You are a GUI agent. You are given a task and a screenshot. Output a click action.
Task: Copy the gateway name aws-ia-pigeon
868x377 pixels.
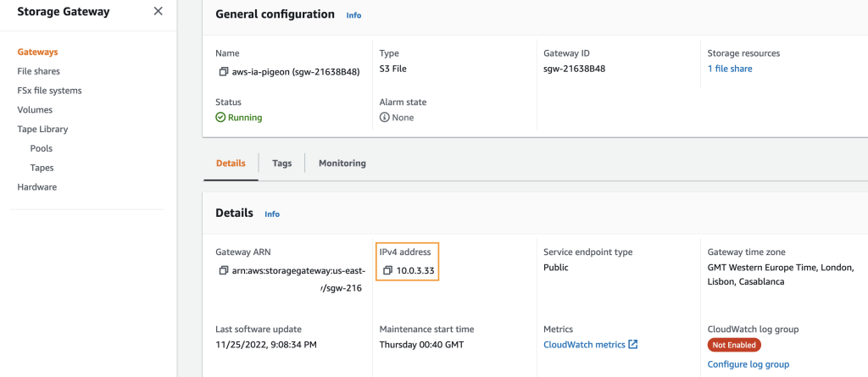point(224,72)
